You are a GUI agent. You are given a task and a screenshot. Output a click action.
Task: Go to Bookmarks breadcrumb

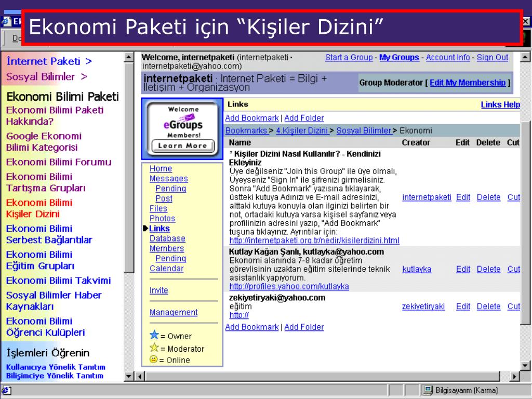coord(247,130)
